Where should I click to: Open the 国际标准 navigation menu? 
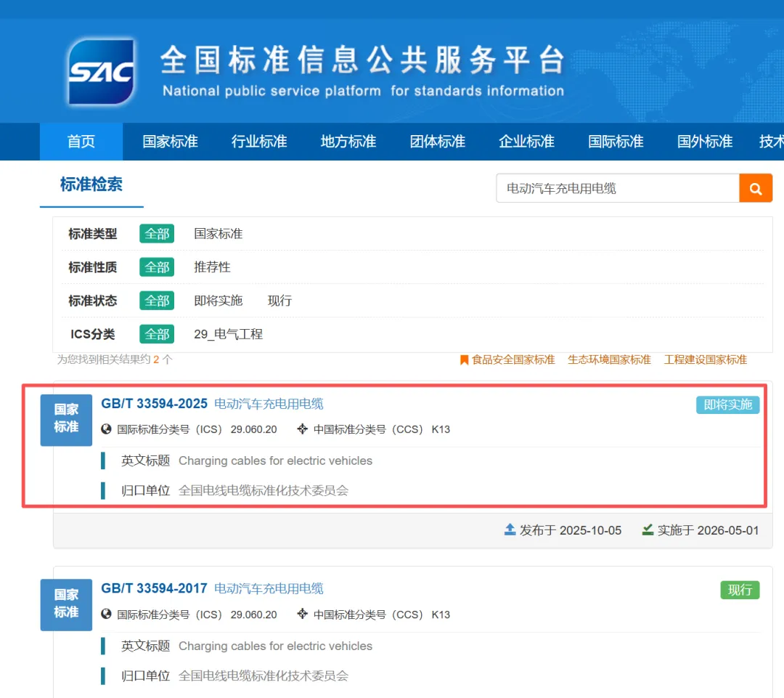click(616, 142)
